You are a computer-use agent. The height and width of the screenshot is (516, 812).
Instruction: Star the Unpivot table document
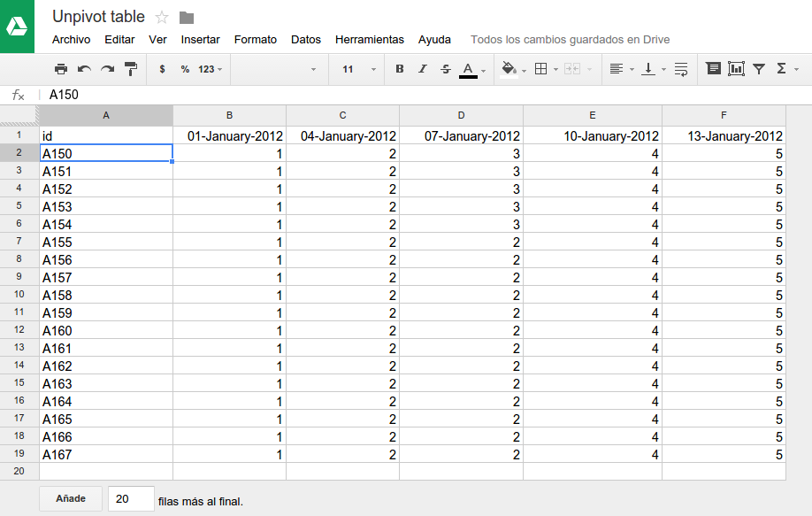click(162, 18)
